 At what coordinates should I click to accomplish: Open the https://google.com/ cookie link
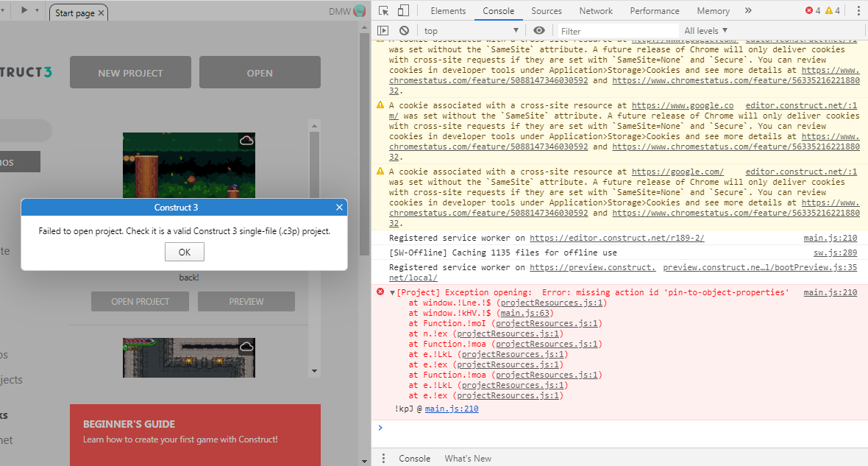pos(677,172)
